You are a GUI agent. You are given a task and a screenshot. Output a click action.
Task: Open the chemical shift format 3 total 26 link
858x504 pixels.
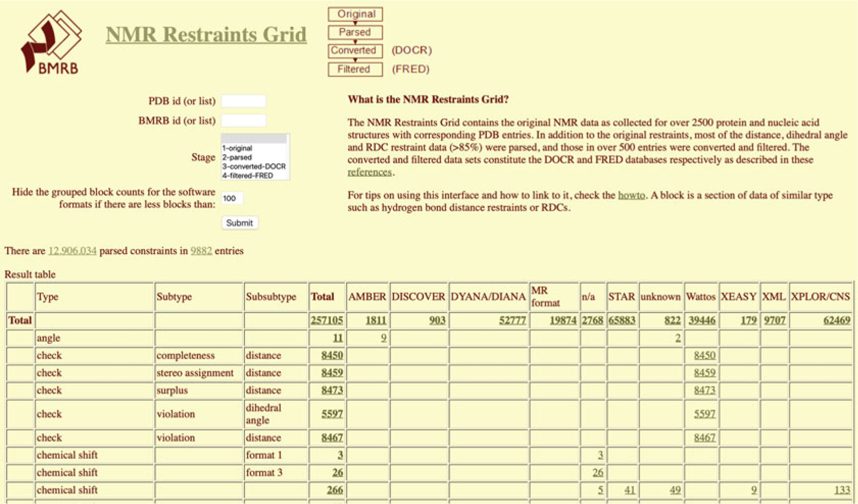338,473
